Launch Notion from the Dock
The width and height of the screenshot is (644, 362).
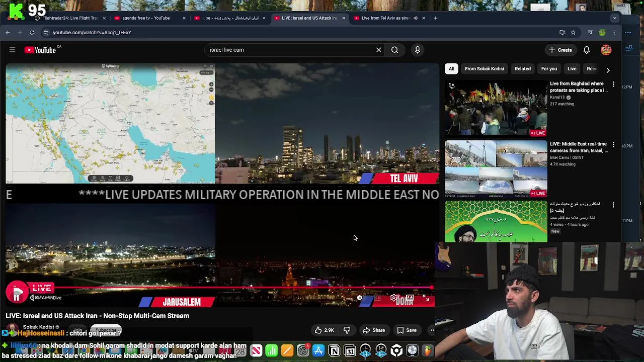pos(334,350)
